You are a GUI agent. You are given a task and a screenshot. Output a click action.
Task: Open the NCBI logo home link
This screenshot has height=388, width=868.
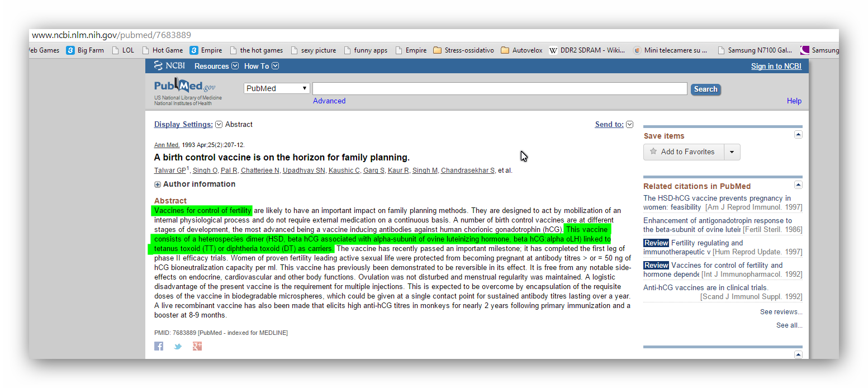tap(169, 66)
